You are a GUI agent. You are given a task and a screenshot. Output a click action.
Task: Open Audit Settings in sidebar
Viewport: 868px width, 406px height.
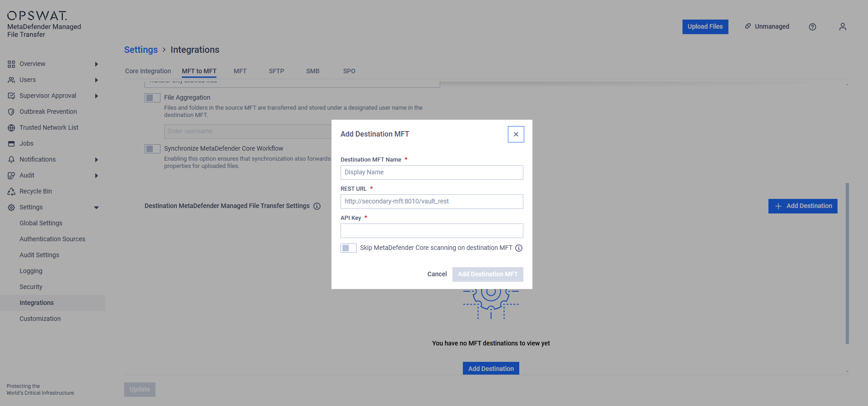click(x=39, y=255)
